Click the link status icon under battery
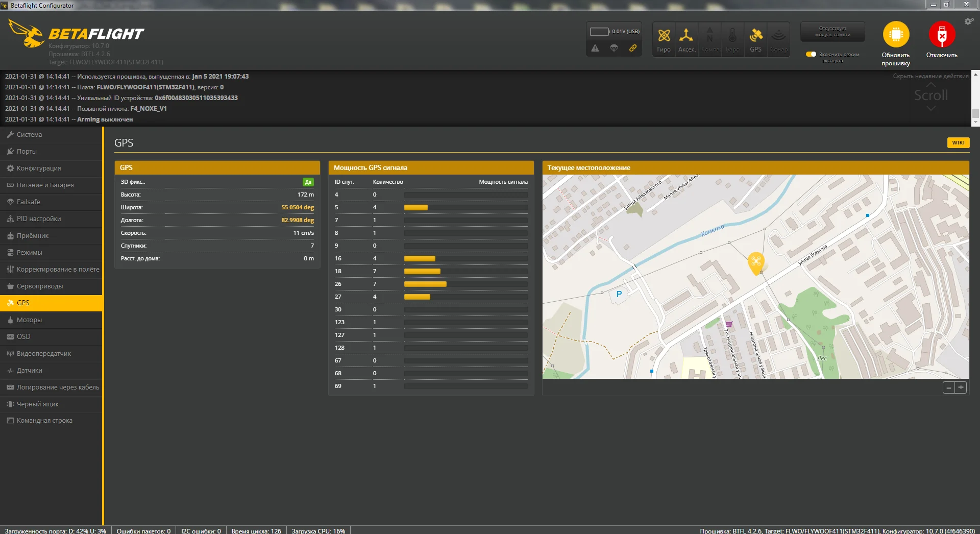Image resolution: width=980 pixels, height=534 pixels. coord(632,48)
